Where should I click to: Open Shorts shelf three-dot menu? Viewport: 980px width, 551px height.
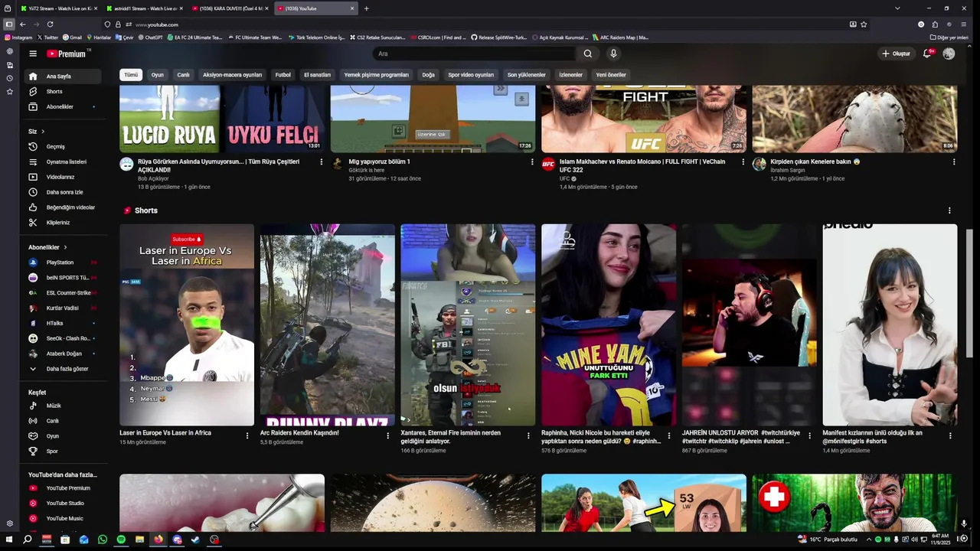click(x=949, y=210)
